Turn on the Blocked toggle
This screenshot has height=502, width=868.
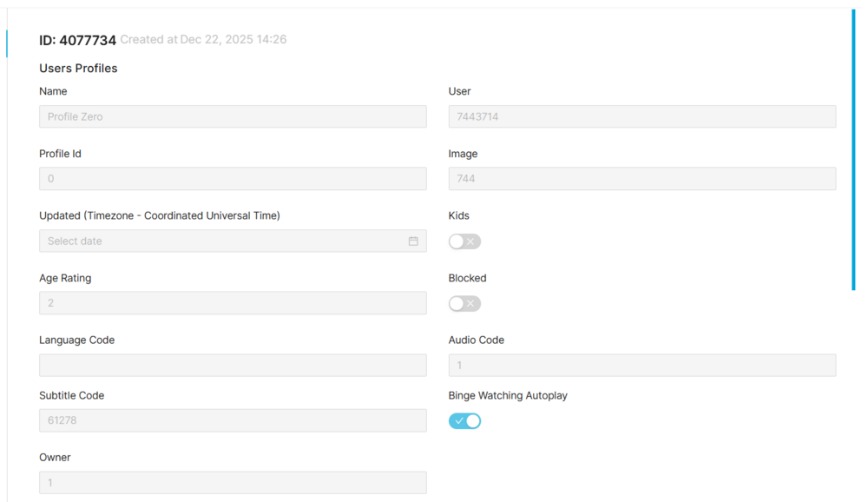click(464, 304)
